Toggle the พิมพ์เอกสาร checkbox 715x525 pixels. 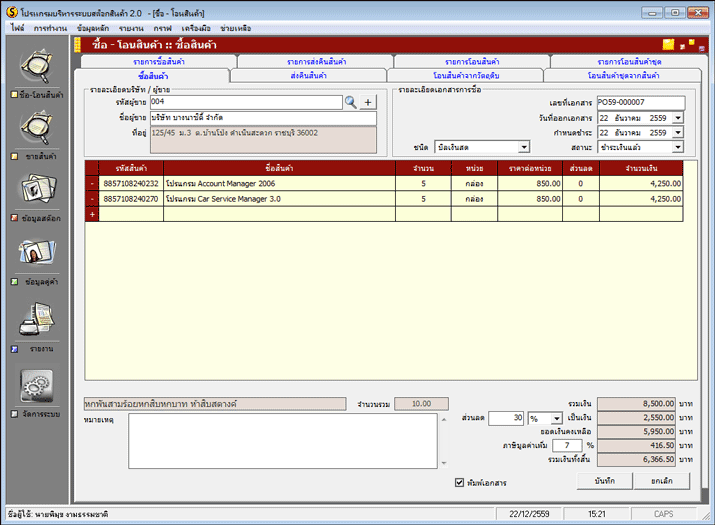pyautogui.click(x=459, y=483)
